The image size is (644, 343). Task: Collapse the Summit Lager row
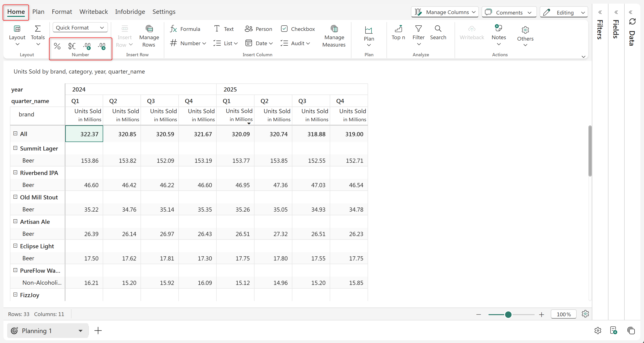click(15, 148)
